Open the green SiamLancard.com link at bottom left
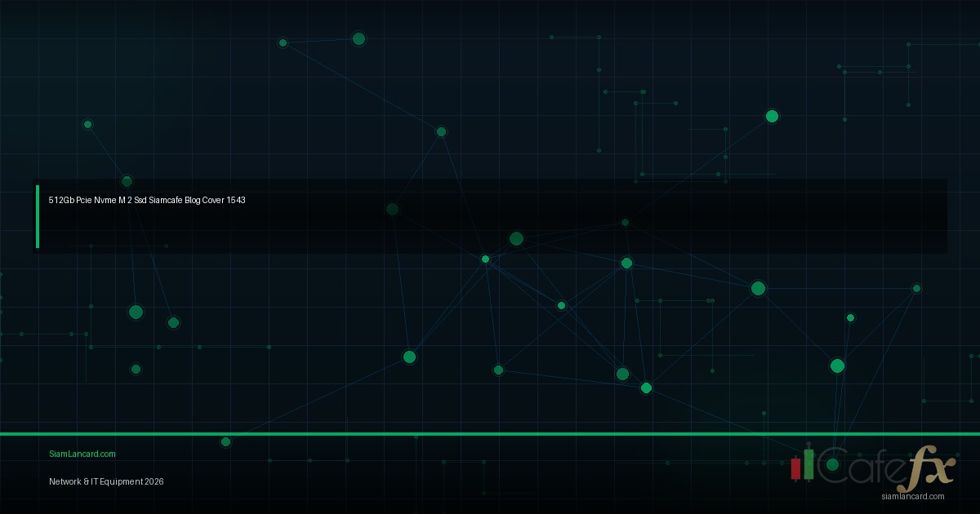This screenshot has width=980, height=514. pyautogui.click(x=82, y=454)
